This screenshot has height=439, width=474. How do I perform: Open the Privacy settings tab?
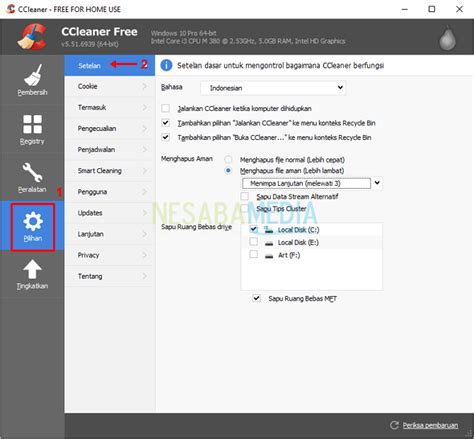tap(110, 255)
